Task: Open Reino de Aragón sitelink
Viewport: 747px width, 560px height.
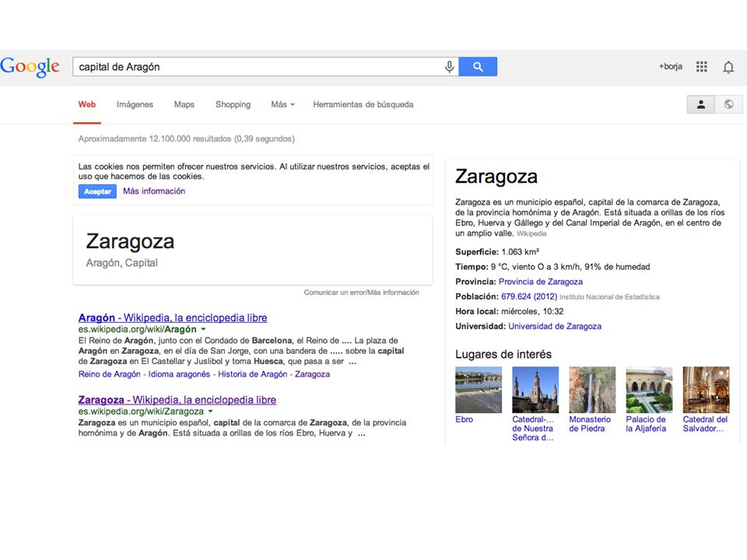Action: point(109,374)
